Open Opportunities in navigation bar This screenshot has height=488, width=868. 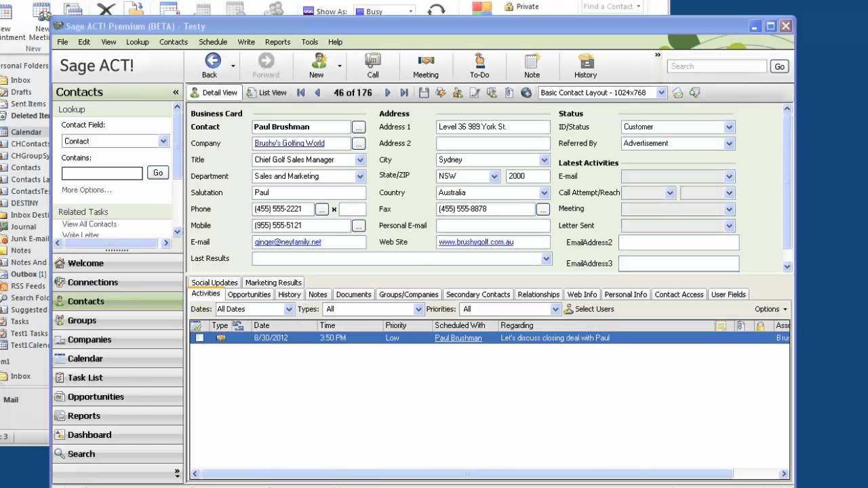coord(117,396)
